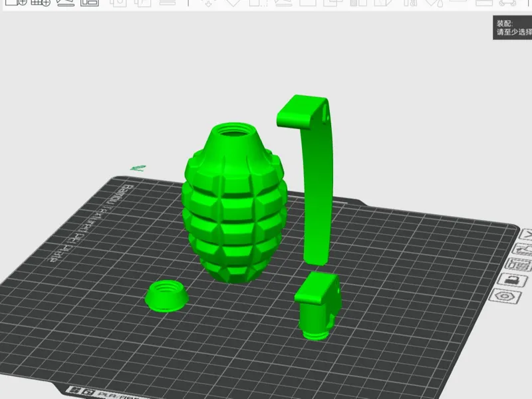Click the Add model cube icon in toolbar
The image size is (532, 399).
tap(15, 3)
